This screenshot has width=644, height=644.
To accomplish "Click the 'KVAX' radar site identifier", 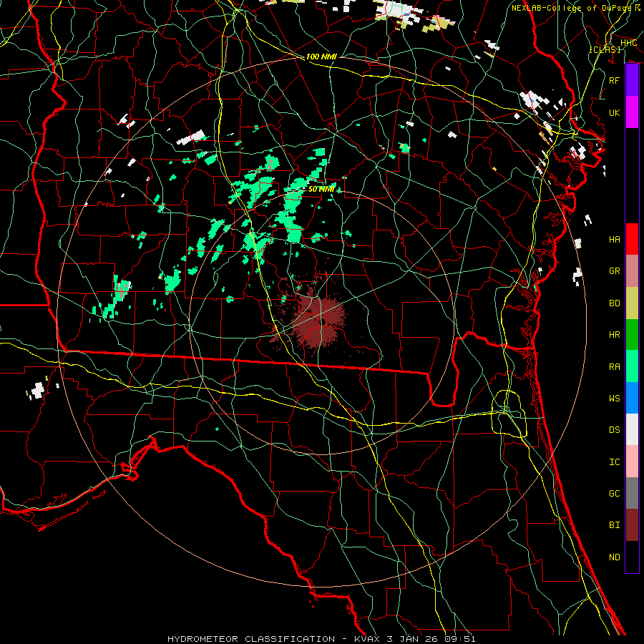I will [368, 639].
